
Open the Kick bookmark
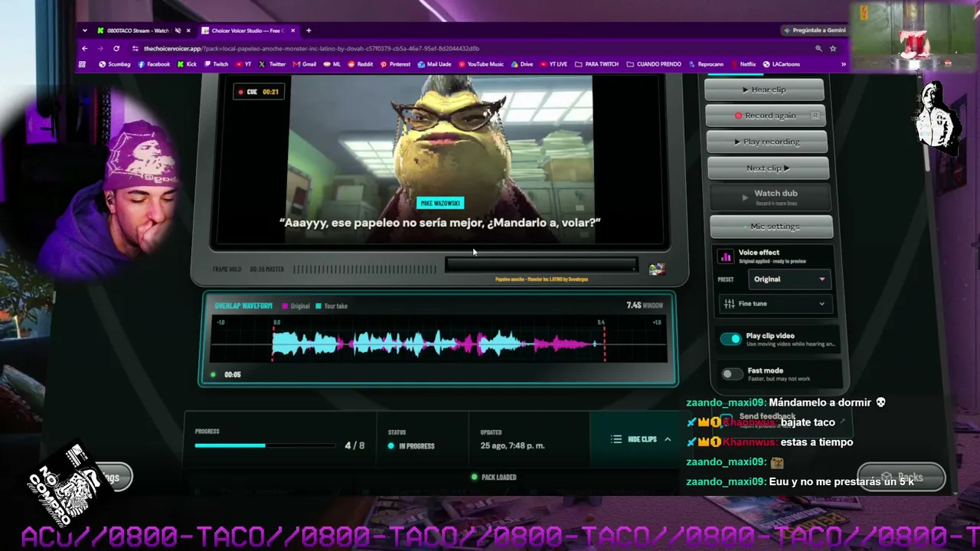point(187,64)
